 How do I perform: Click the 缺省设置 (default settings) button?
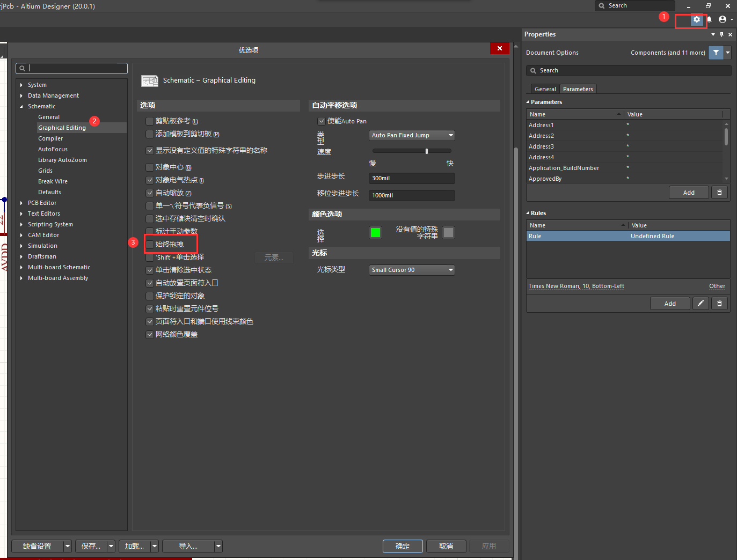(x=38, y=547)
